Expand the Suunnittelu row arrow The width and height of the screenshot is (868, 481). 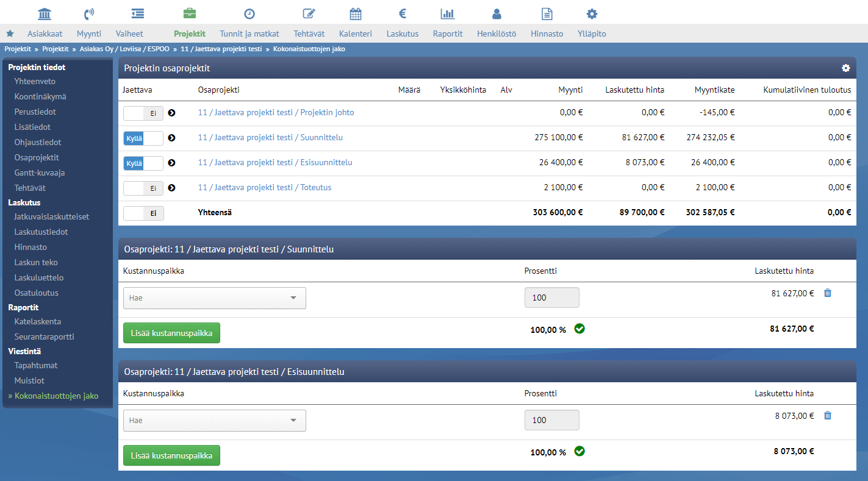[171, 138]
